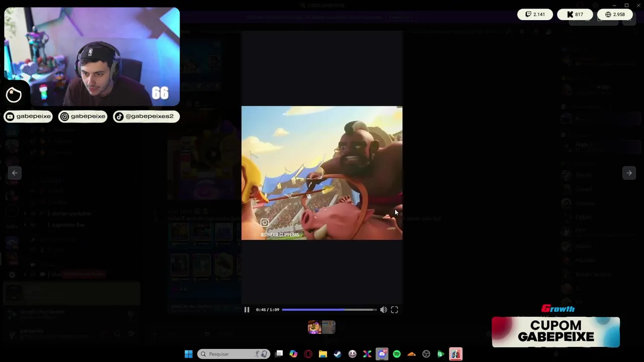Select the second thumbnail below the player
Screen dimensions: 644x362
pos(329,327)
